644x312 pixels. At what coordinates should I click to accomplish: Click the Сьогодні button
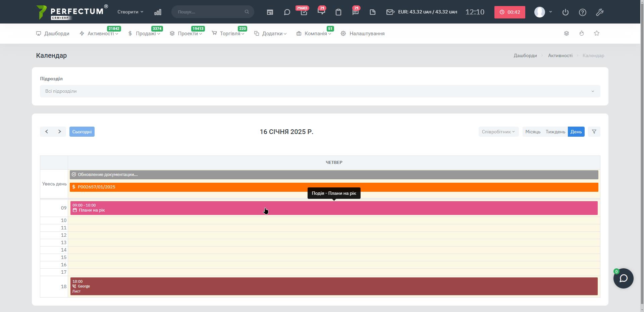point(82,132)
